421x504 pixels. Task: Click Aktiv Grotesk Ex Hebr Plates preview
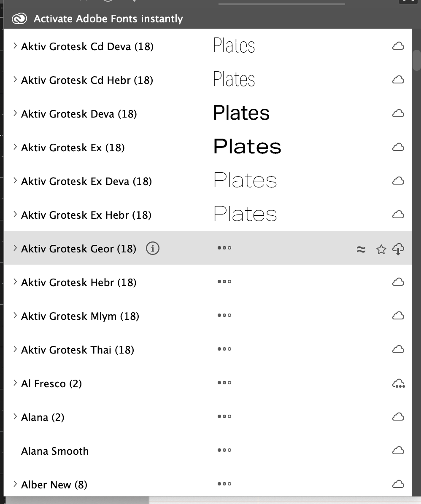pos(245,214)
